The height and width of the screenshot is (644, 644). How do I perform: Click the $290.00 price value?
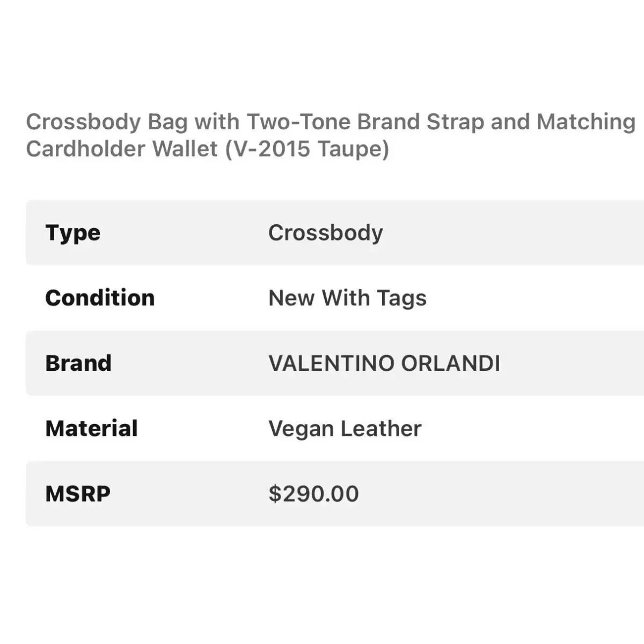[314, 494]
